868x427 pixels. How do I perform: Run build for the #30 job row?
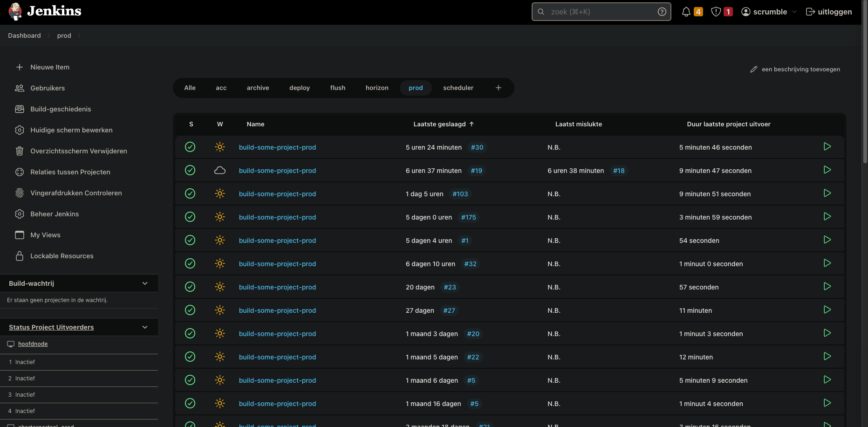[827, 147]
